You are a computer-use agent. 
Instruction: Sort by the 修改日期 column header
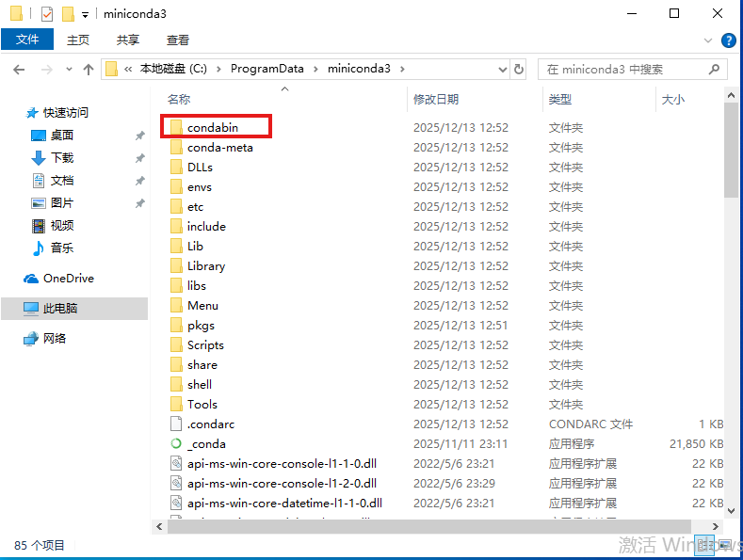pos(436,99)
